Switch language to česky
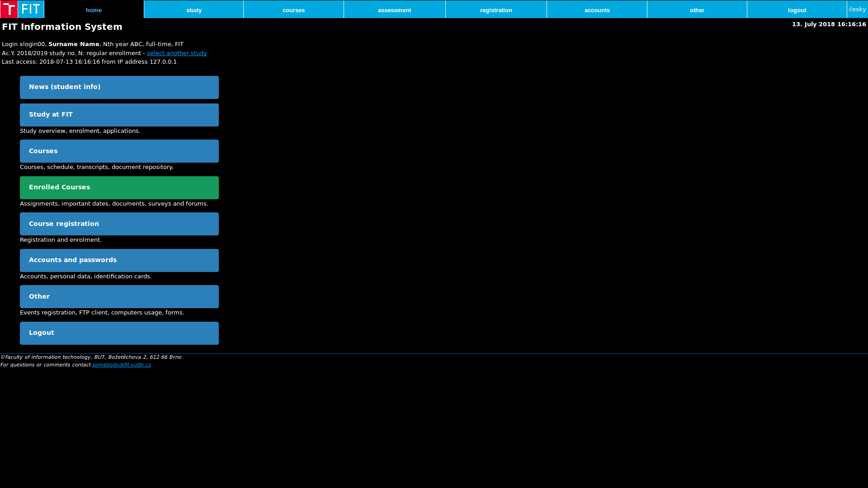Screen dimensions: 868x488 857,9
